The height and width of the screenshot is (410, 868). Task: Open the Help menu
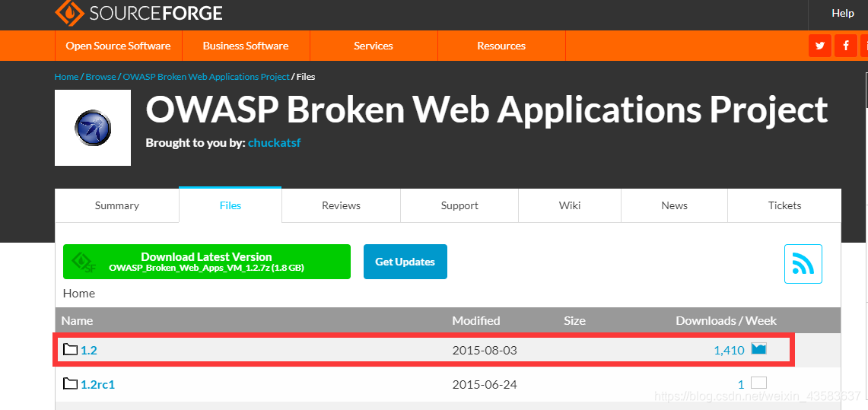pos(843,13)
